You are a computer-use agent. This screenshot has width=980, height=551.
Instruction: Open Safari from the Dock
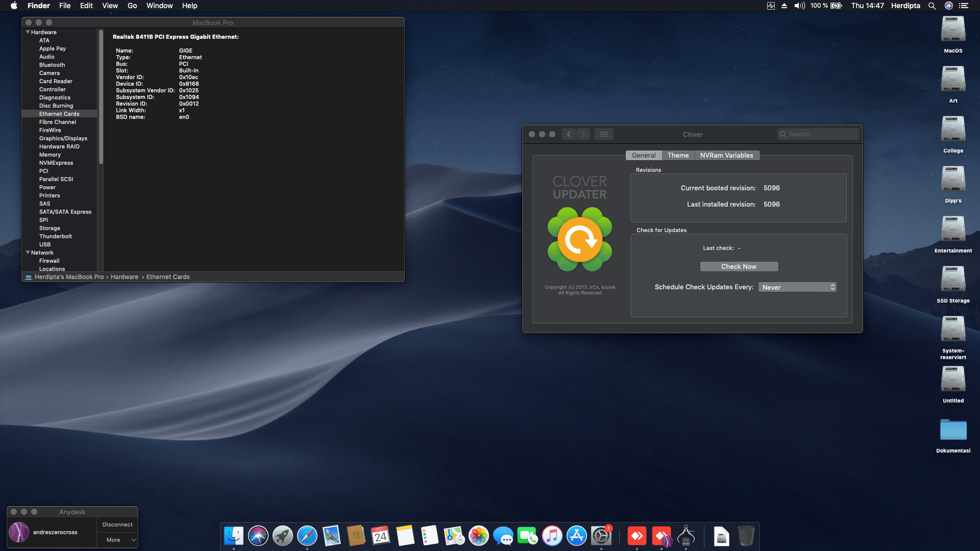(307, 536)
